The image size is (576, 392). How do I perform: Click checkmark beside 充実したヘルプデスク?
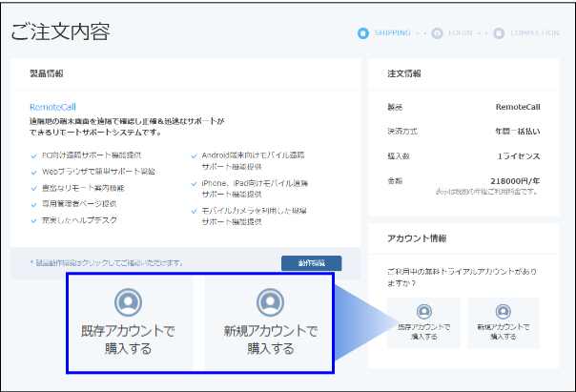click(x=34, y=221)
